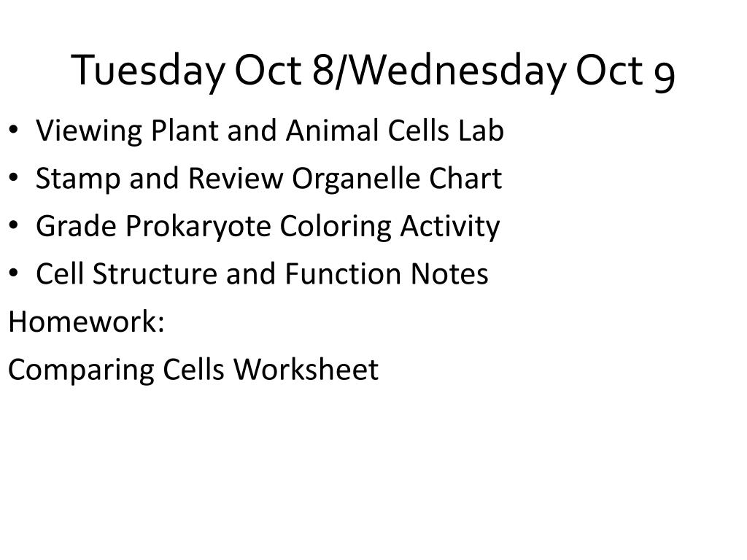Place cursor on the word 'Wednesday' in title
This screenshot has height=560, width=747.
pyautogui.click(x=456, y=71)
